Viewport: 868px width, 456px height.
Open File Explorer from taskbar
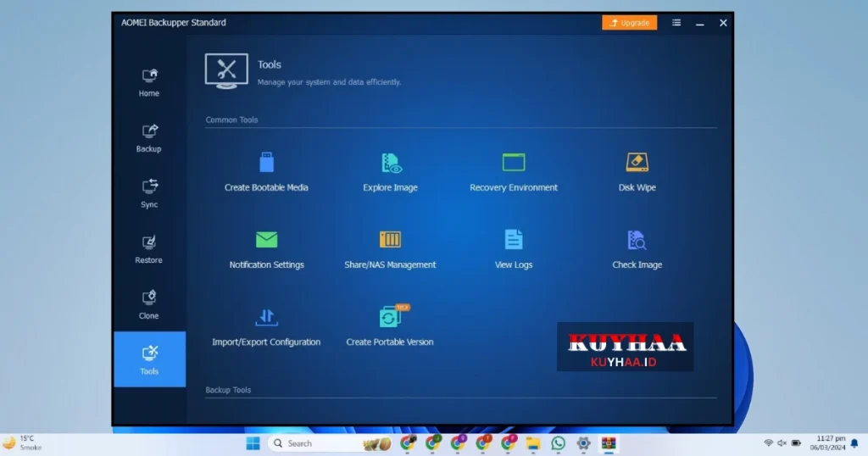click(x=533, y=443)
